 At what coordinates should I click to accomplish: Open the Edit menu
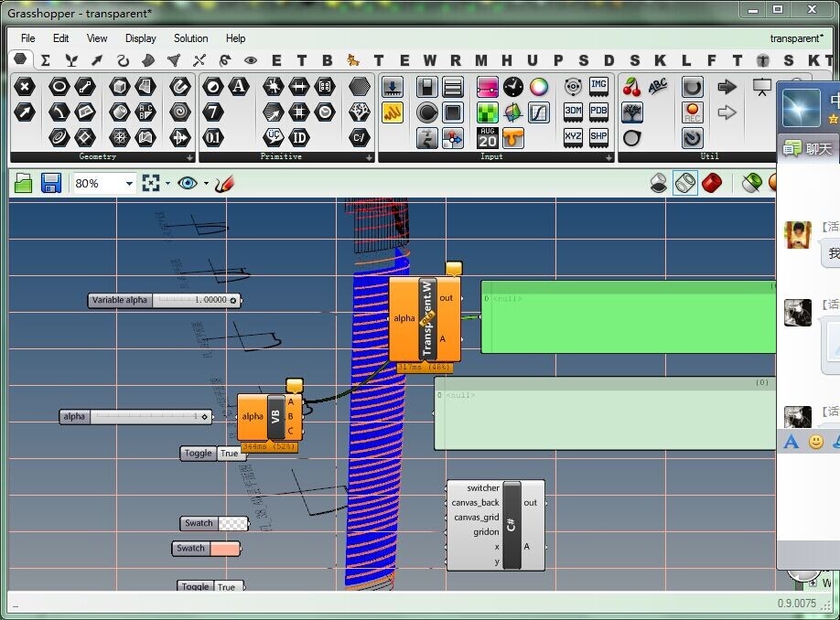click(60, 38)
